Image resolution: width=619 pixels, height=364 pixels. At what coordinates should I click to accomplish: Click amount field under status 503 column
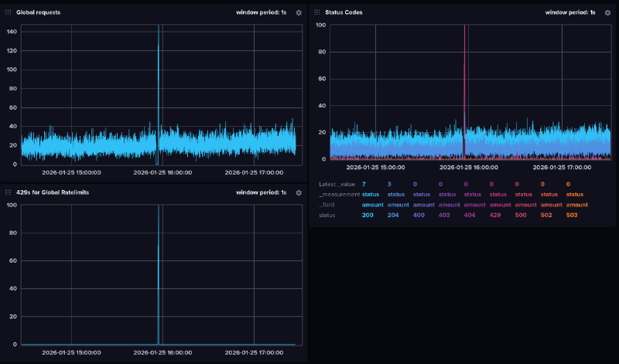576,205
